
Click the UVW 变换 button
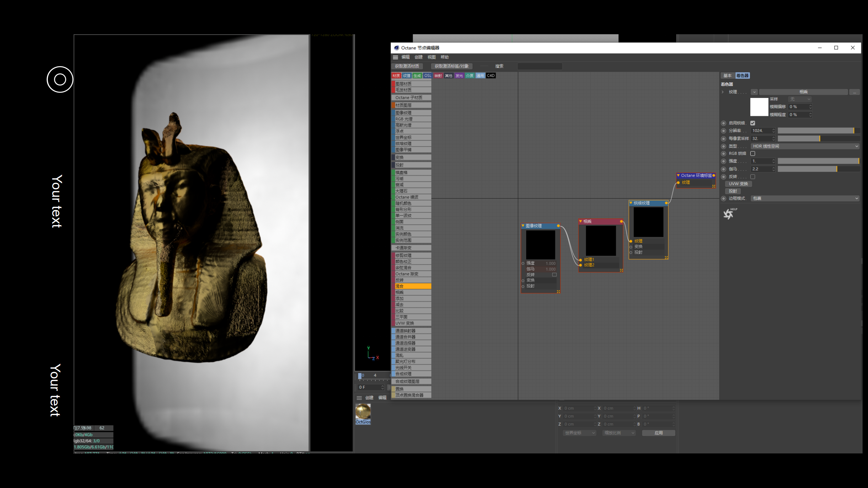pos(738,184)
